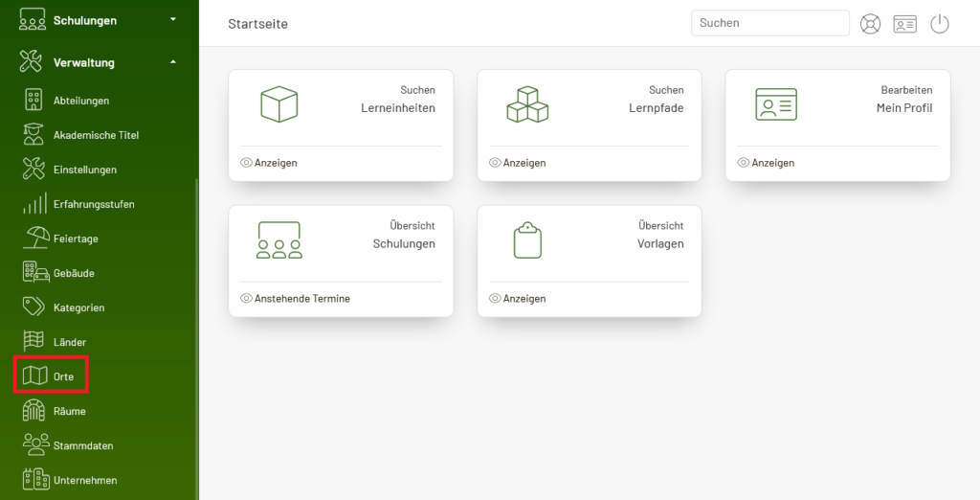Click the stacked cubes Lernpfade icon
The image size is (980, 500).
pos(527,103)
